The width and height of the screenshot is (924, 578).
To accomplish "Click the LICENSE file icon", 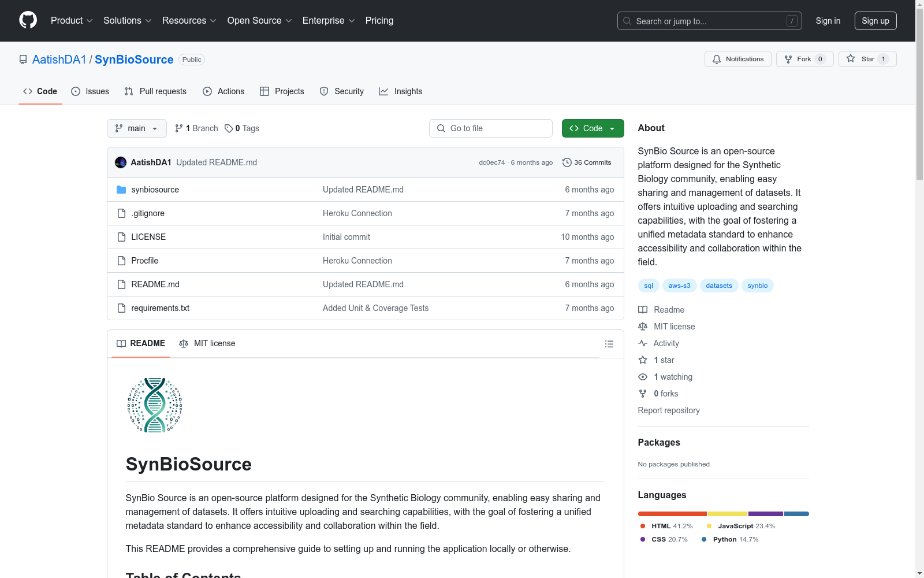I will coord(121,237).
